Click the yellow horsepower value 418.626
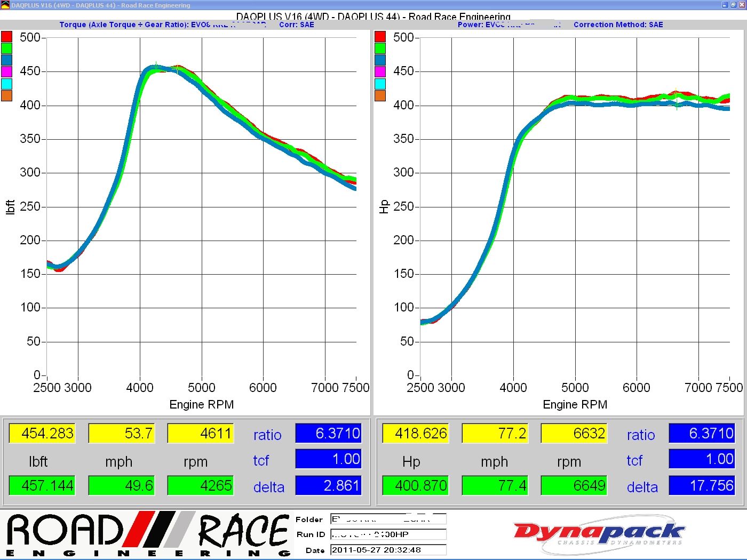747x560 pixels. pyautogui.click(x=416, y=433)
